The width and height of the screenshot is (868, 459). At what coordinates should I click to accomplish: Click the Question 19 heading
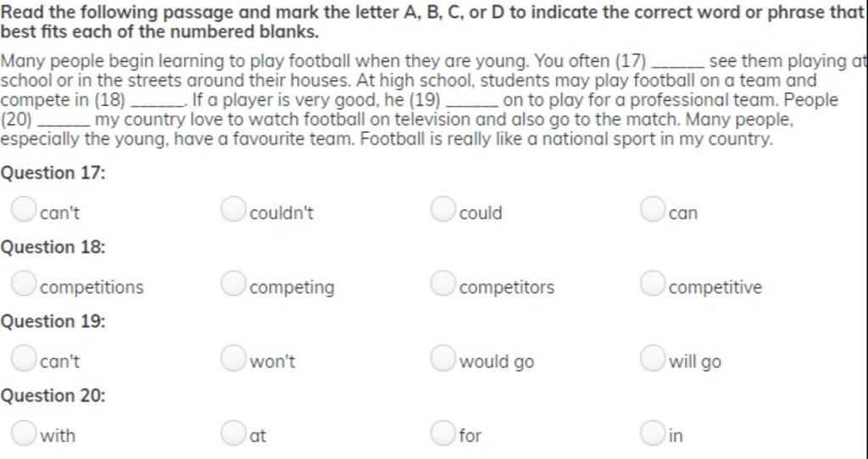coord(53,321)
